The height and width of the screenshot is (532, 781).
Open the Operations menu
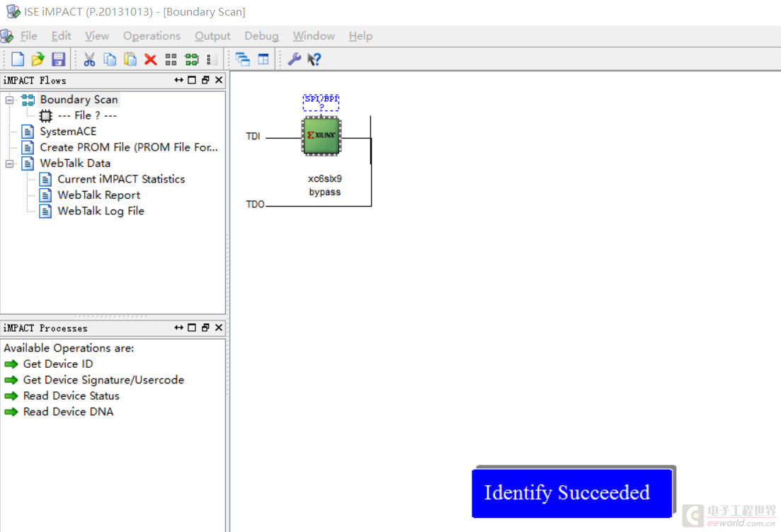click(x=152, y=36)
